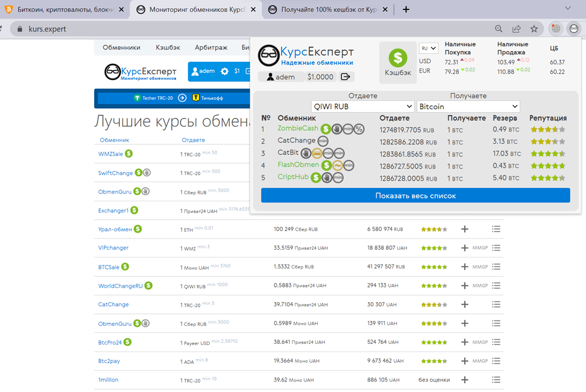Click the MMGP link in the BtcPro24 row
Image resolution: width=586 pixels, height=392 pixels.
480,342
